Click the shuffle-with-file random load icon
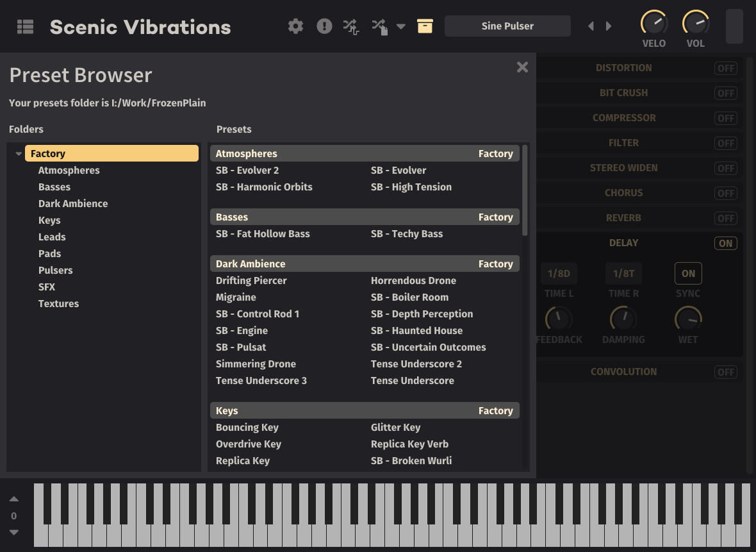This screenshot has height=552, width=756. (379, 26)
